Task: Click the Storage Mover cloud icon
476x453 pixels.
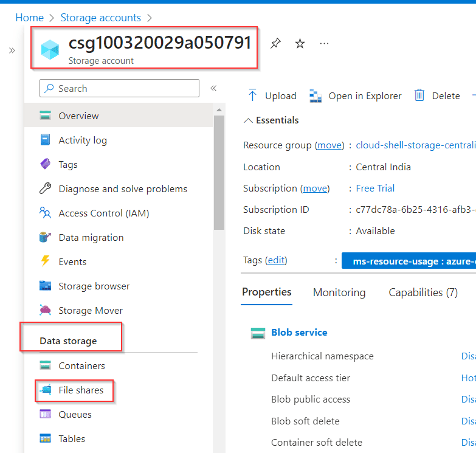Action: [45, 310]
